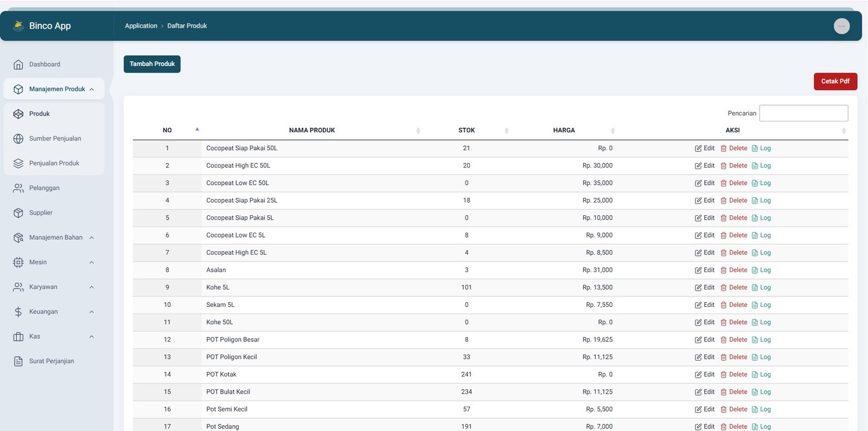Sort by HARGA column arrows
Screen dimensions: 868x431
[x=613, y=131]
